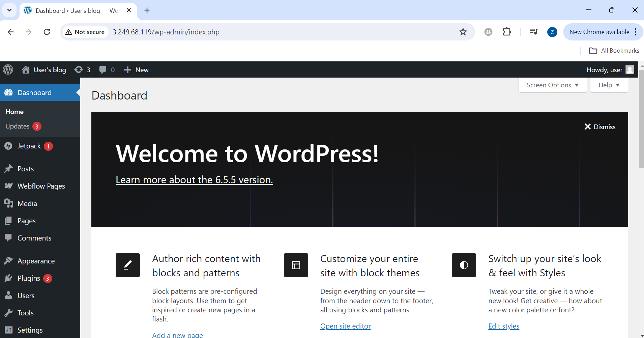Click the Tools menu label
The height and width of the screenshot is (338, 644).
[26, 313]
